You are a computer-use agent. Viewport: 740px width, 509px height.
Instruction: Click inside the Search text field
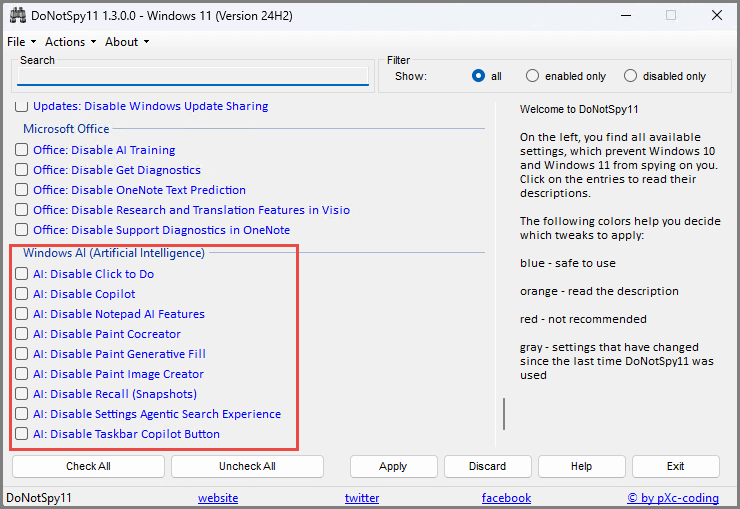[193, 77]
